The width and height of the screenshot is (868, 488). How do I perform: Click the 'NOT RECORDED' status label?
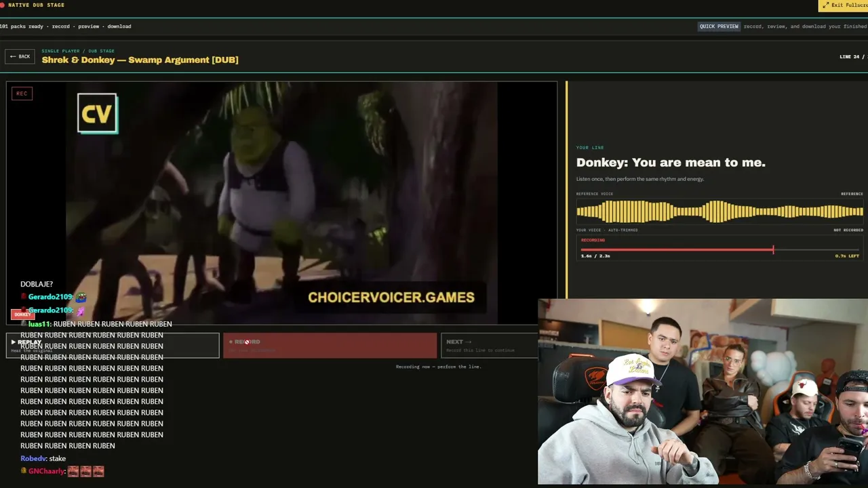point(848,230)
